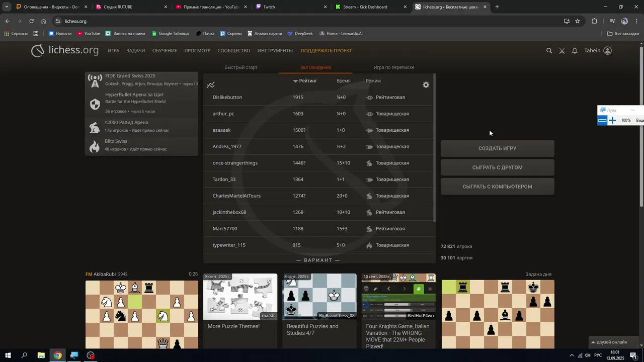Sort the lobby by Время column
The image size is (644, 362).
(344, 81)
